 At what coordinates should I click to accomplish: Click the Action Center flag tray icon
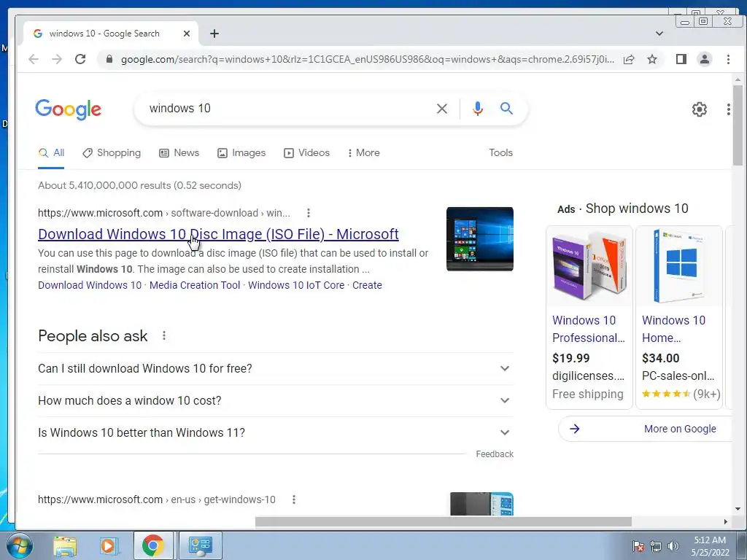(x=638, y=545)
